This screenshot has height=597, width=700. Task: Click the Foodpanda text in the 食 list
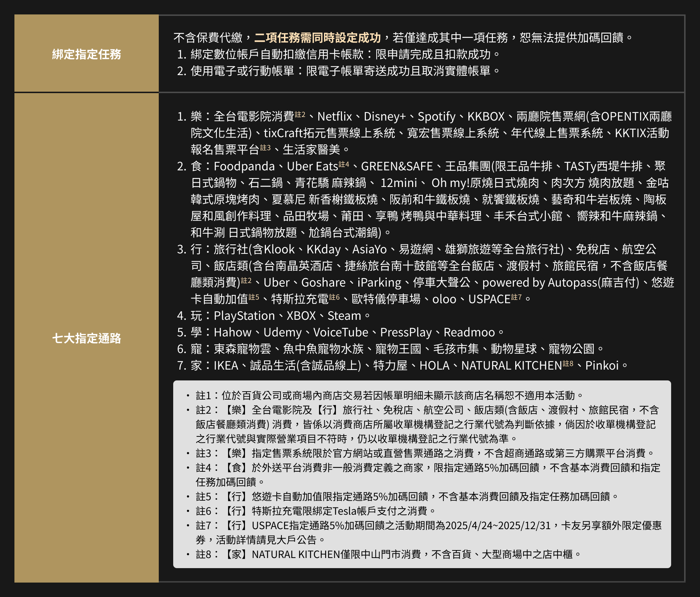[x=244, y=166]
